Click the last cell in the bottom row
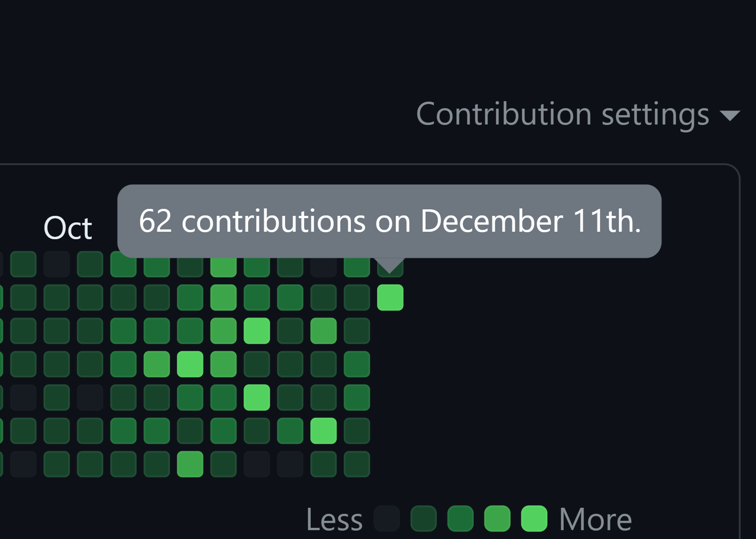The image size is (756, 539). coord(357,464)
